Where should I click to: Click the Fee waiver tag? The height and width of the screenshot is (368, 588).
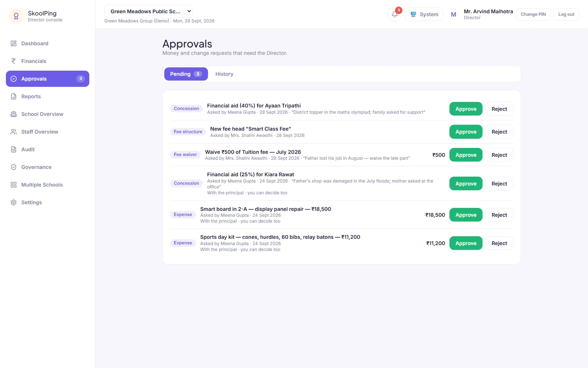click(185, 155)
